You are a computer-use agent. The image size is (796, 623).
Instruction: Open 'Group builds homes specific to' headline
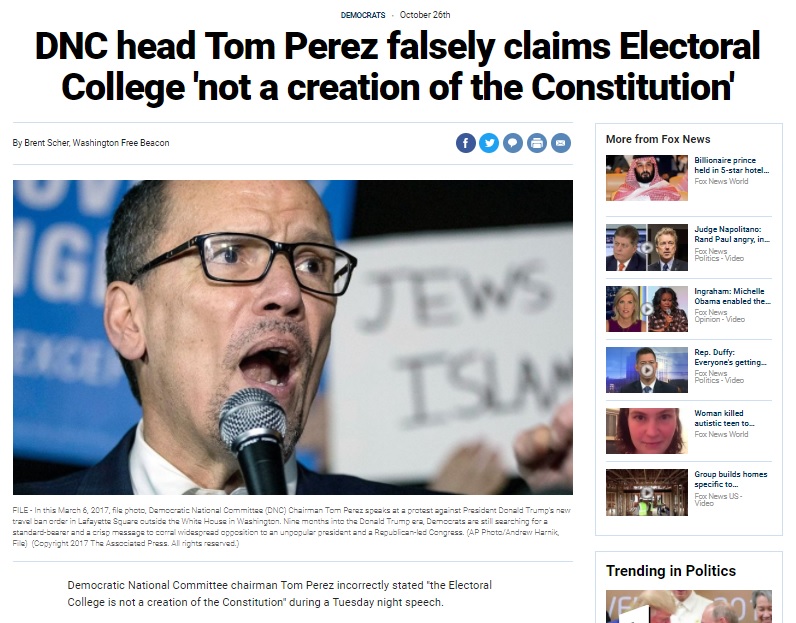pos(731,479)
